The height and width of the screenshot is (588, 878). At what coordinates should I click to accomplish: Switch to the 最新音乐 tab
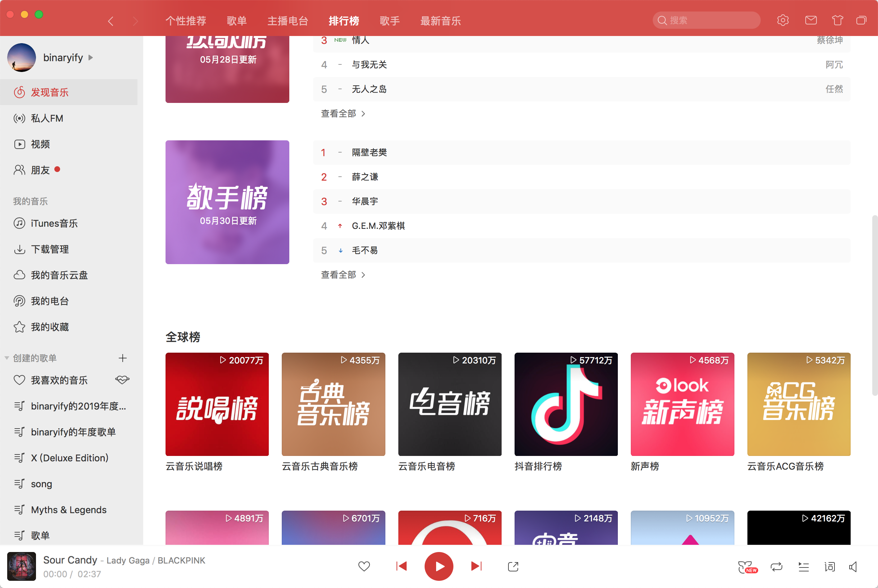point(440,21)
